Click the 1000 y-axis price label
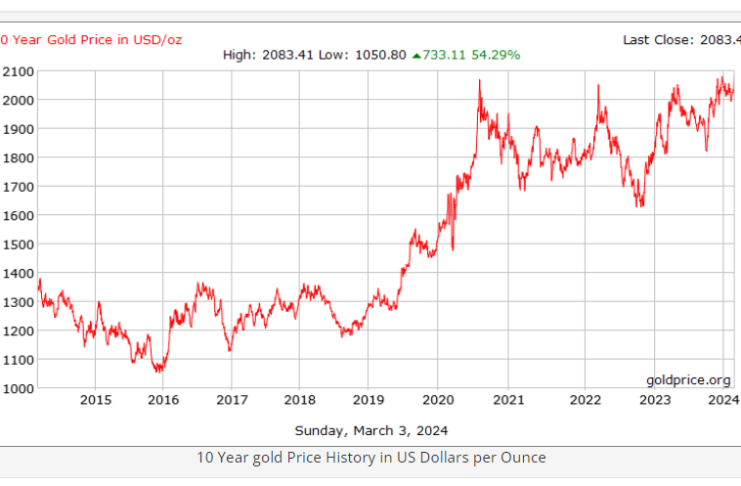 [18, 388]
